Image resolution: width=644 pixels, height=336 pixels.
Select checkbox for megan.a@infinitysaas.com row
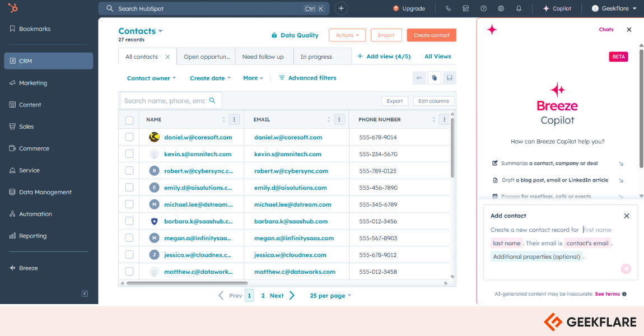(129, 238)
